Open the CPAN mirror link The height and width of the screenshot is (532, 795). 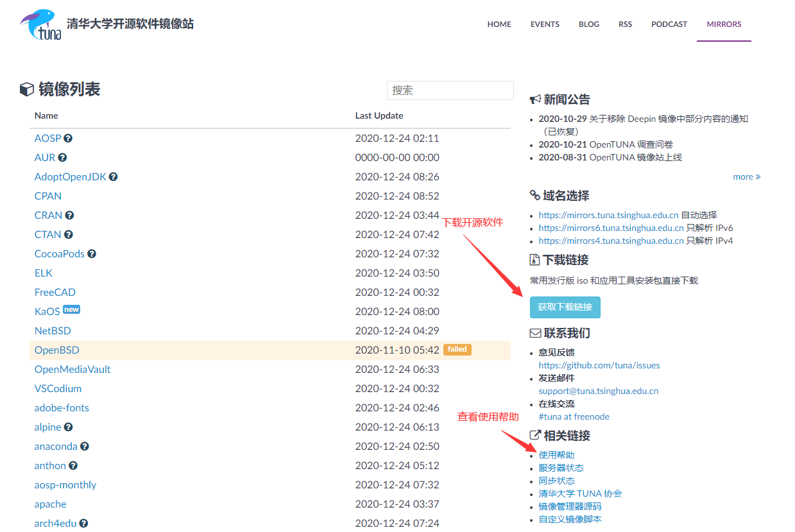[48, 196]
